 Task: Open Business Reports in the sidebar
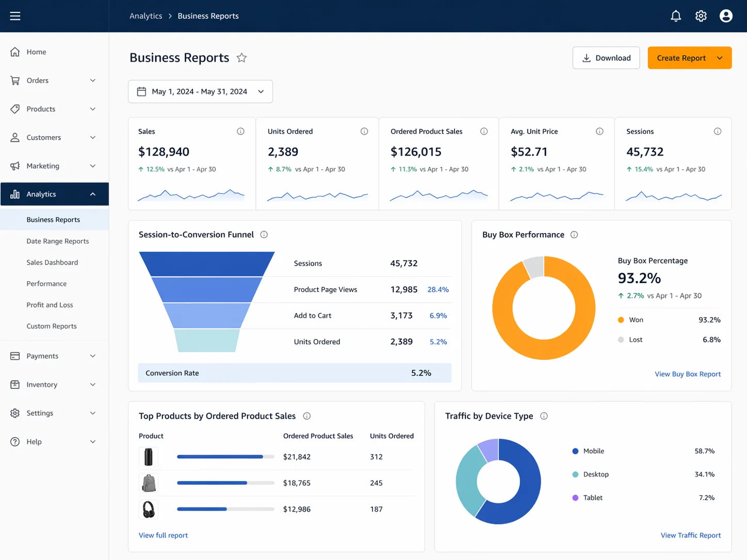[54, 220]
